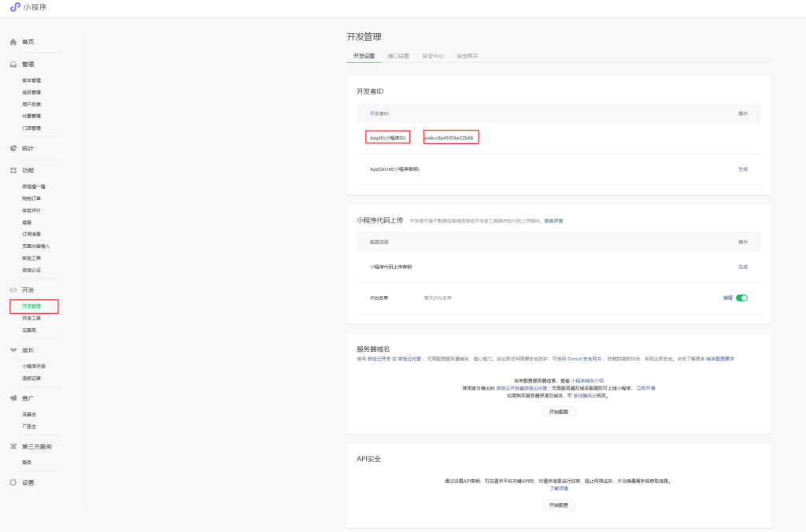Click 开始配置 button under 服务器域名
The height and width of the screenshot is (532, 806).
click(x=558, y=412)
